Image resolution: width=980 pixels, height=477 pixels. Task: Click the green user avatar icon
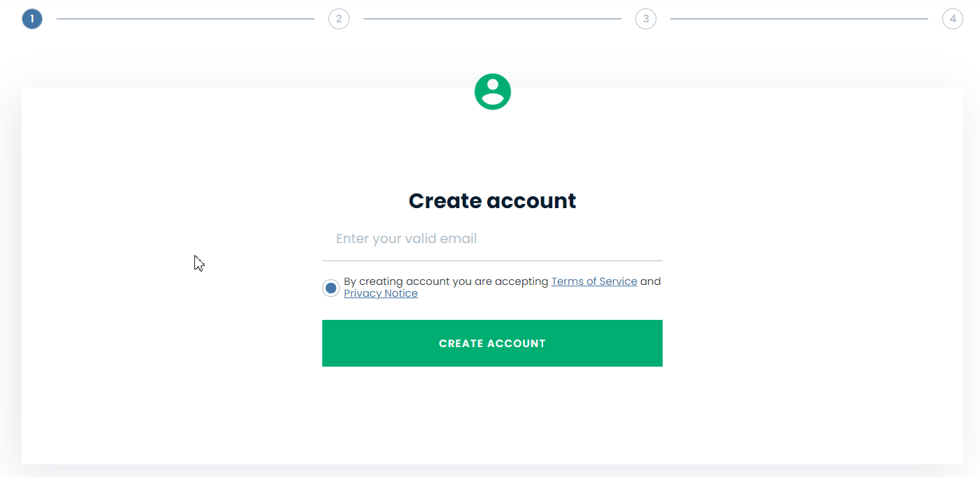tap(493, 91)
